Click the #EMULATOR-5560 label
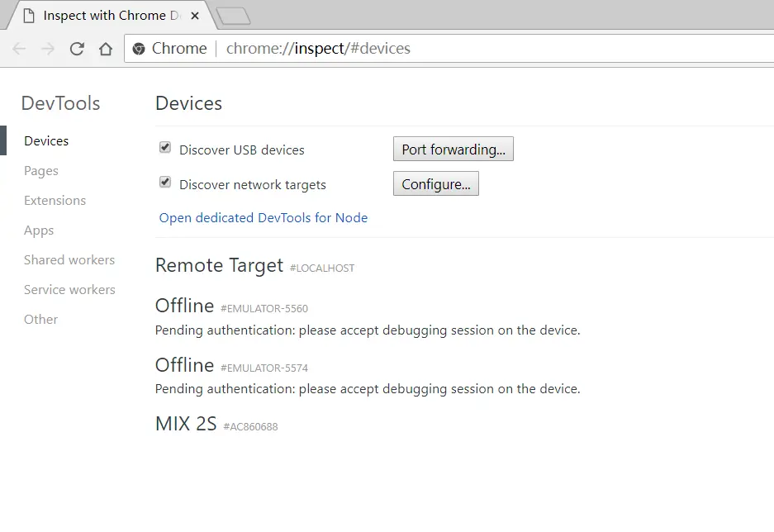The image size is (774, 532). click(x=264, y=308)
